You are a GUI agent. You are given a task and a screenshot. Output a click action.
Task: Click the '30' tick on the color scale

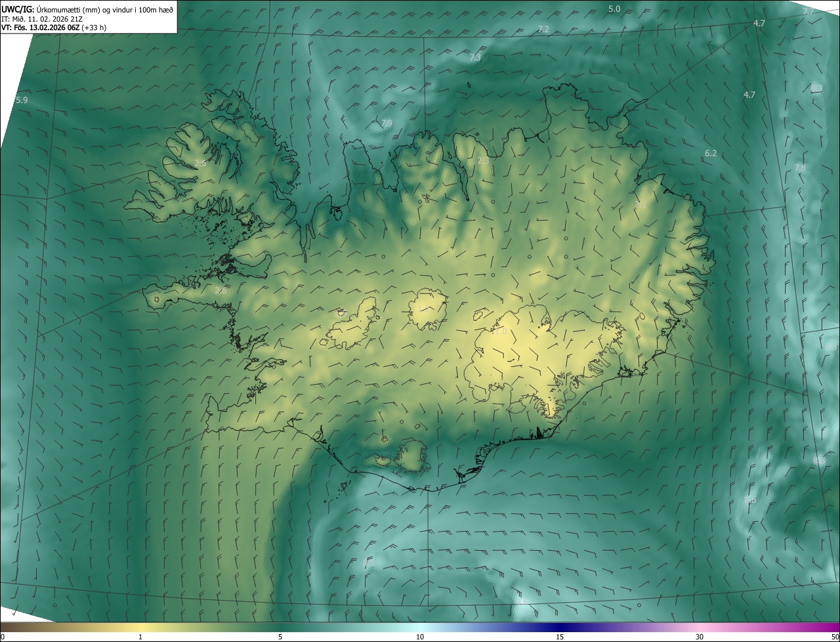[700, 637]
